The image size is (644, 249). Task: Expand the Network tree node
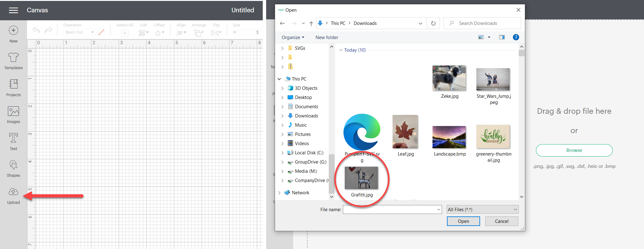click(279, 193)
